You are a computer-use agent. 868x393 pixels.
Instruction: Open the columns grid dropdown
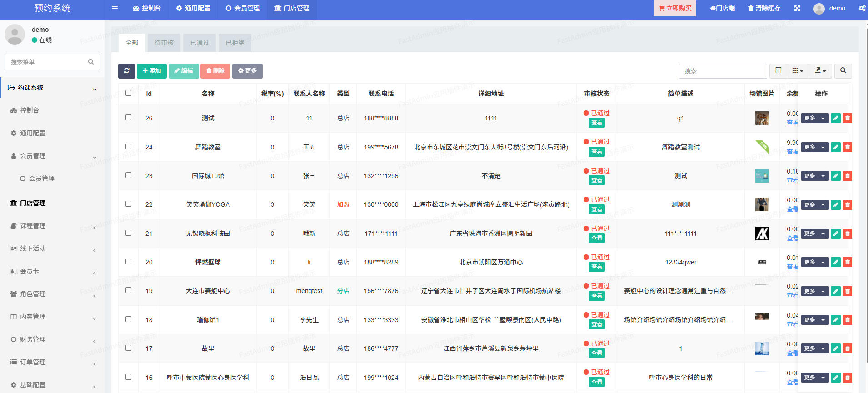[798, 71]
